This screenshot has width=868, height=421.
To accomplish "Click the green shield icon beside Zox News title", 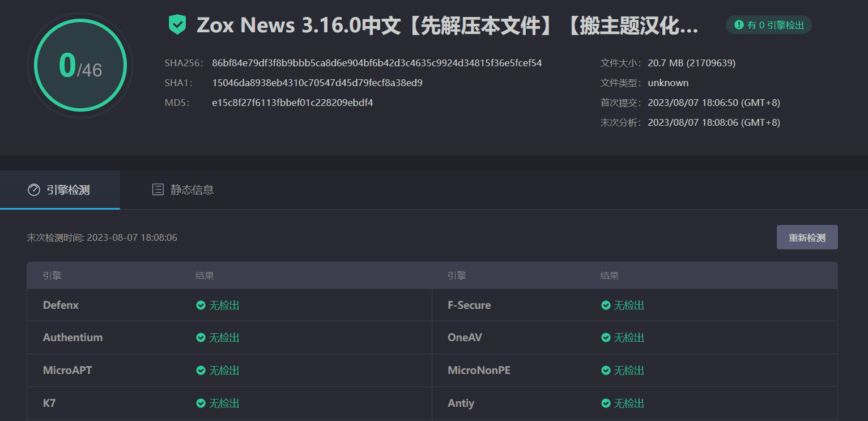I will click(177, 25).
